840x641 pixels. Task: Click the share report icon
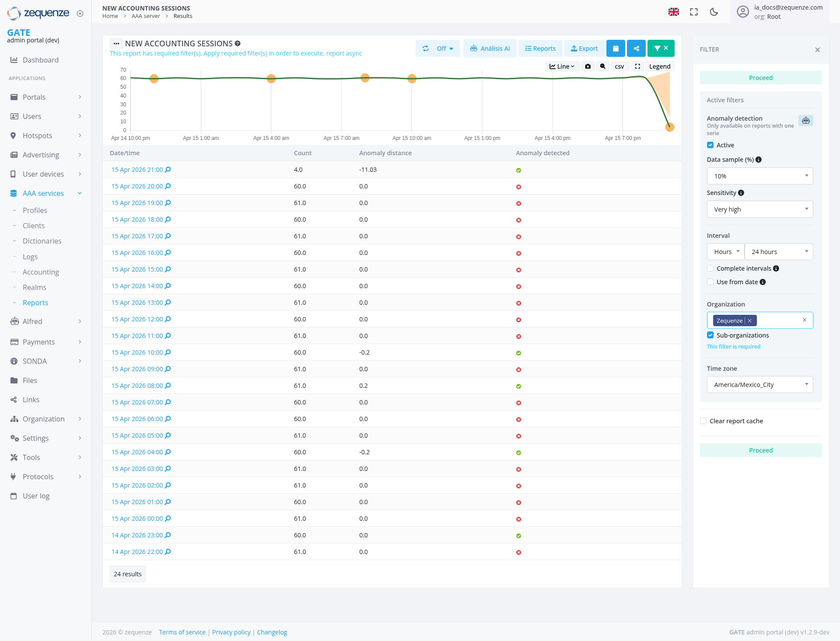click(636, 48)
